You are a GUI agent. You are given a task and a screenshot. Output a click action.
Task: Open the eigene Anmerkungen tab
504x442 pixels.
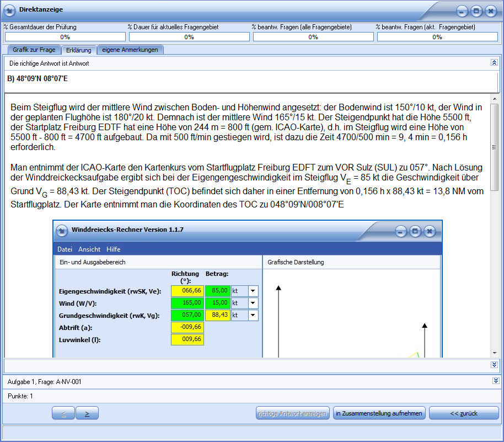pos(130,50)
